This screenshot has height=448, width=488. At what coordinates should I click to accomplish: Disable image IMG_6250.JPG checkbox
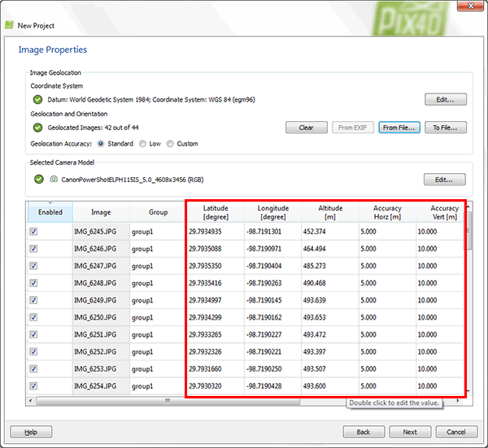pos(33,317)
